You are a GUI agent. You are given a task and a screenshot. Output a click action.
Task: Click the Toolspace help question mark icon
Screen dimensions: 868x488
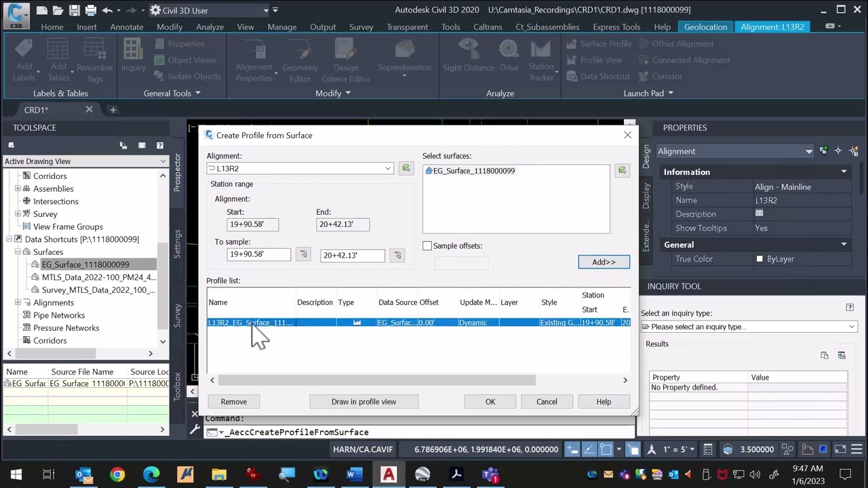click(160, 145)
